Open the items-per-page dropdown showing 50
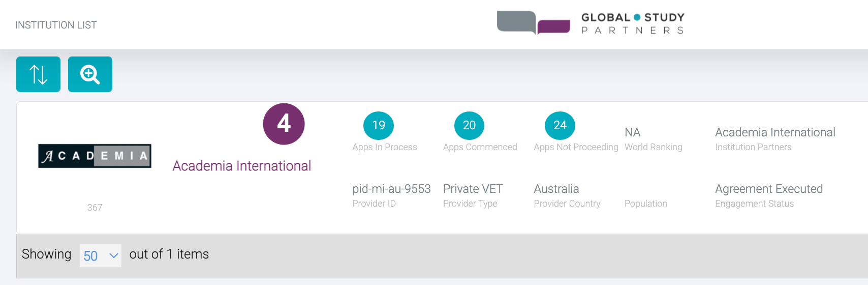868x285 pixels. click(100, 255)
